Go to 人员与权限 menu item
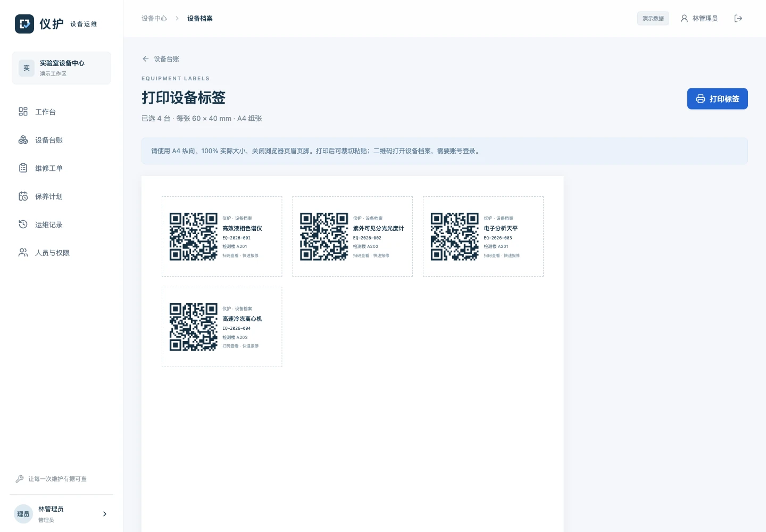 pos(62,253)
